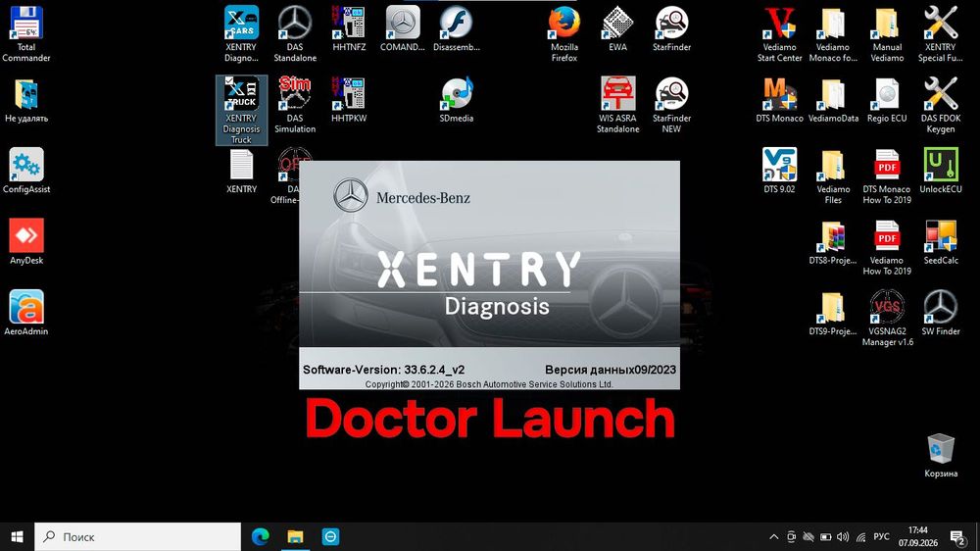Open AnyDesk remote desktop icon
The width and height of the screenshot is (980, 551).
[x=26, y=242]
